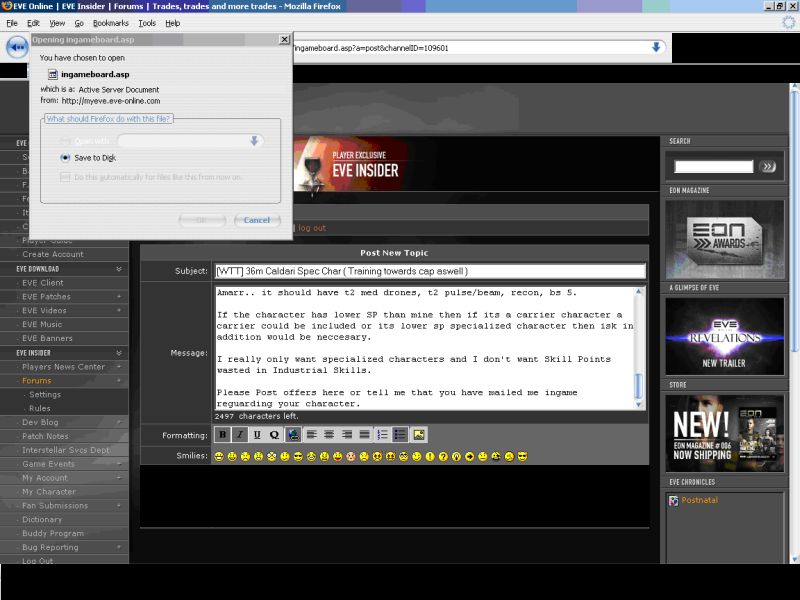Insert the last sunglasses smiley in the row
The image size is (800, 600).
pyautogui.click(x=522, y=456)
